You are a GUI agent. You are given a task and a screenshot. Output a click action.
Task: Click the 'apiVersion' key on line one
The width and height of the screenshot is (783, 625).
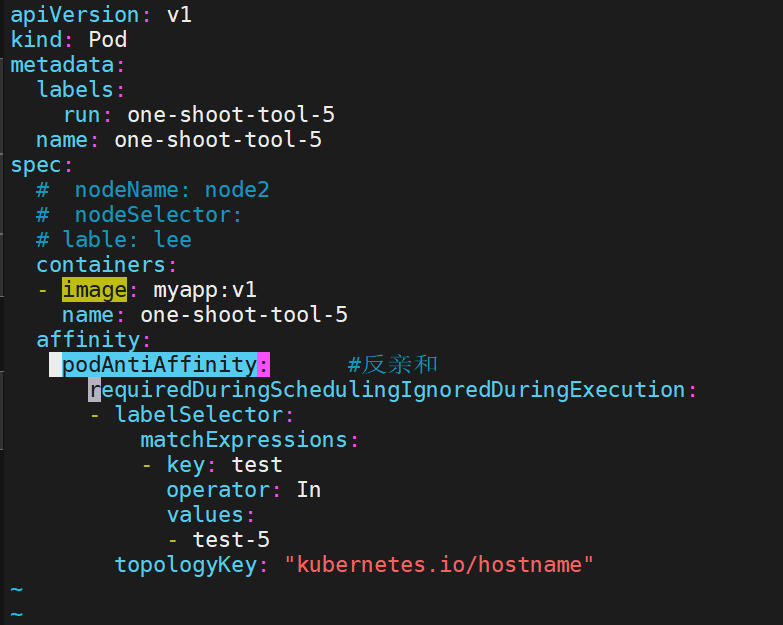click(75, 14)
